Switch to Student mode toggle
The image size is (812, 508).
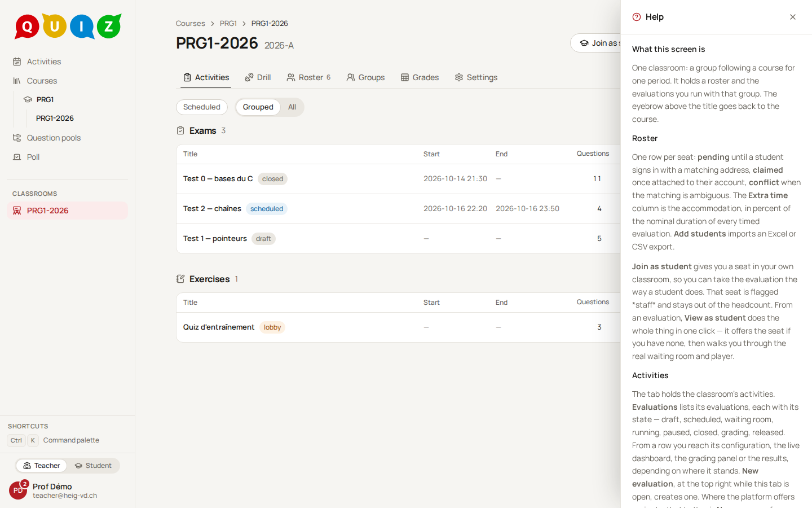[x=93, y=466]
